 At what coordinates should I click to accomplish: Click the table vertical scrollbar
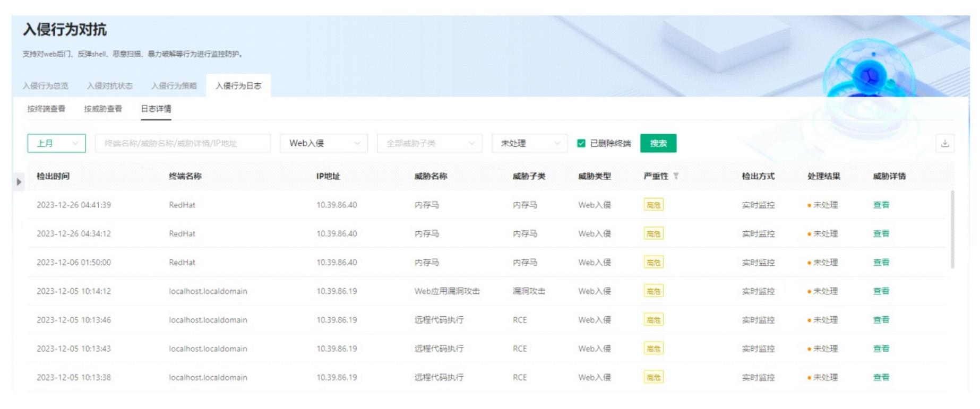click(x=952, y=230)
